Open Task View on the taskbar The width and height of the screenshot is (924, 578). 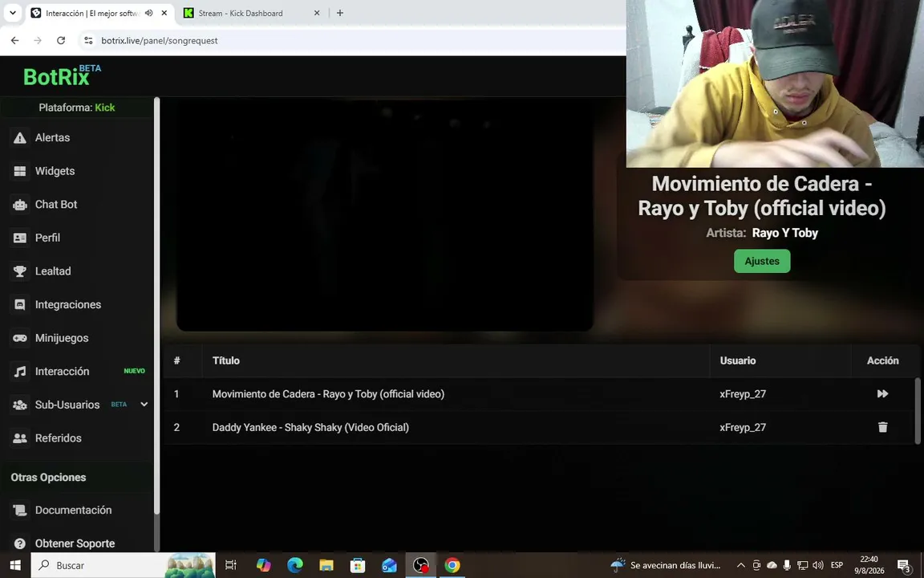230,565
